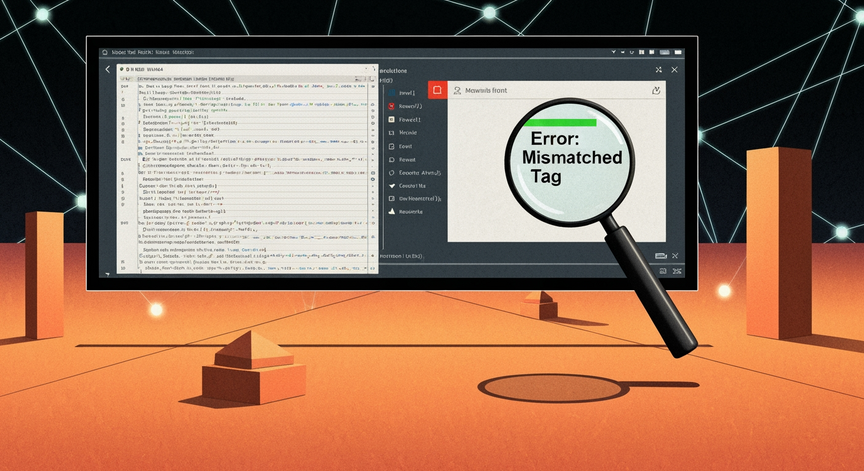Open the small dropdown triangle in the top-right tray
This screenshot has height=471, width=864.
coord(613,52)
